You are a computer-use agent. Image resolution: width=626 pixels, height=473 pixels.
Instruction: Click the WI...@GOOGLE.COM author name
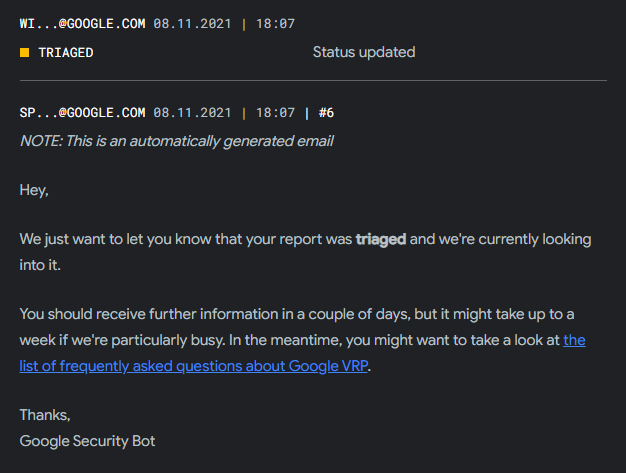click(x=82, y=22)
